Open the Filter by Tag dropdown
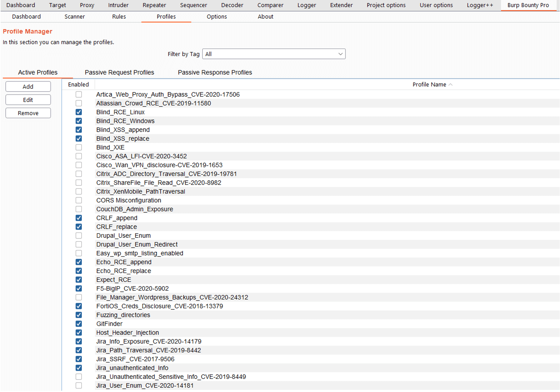This screenshot has height=392, width=560. [x=340, y=54]
